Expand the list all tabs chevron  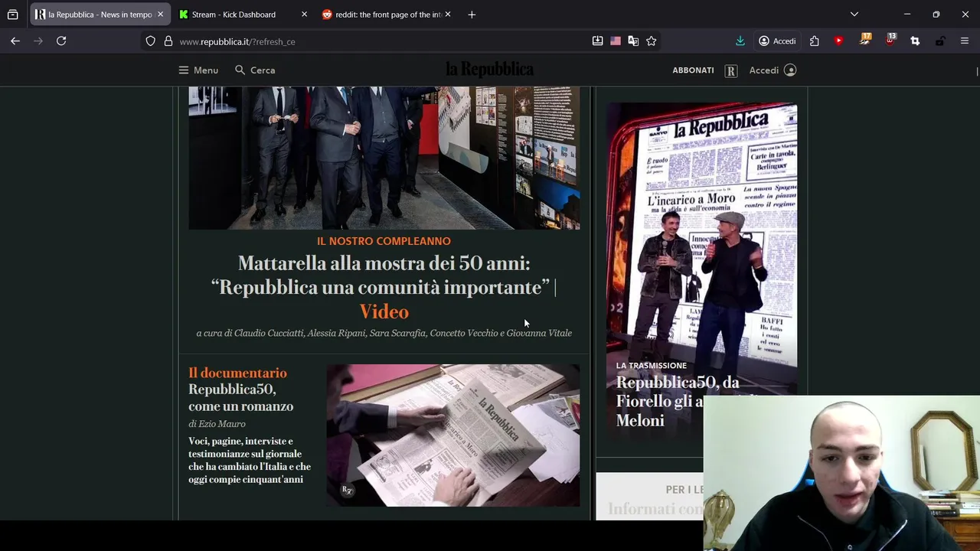854,15
